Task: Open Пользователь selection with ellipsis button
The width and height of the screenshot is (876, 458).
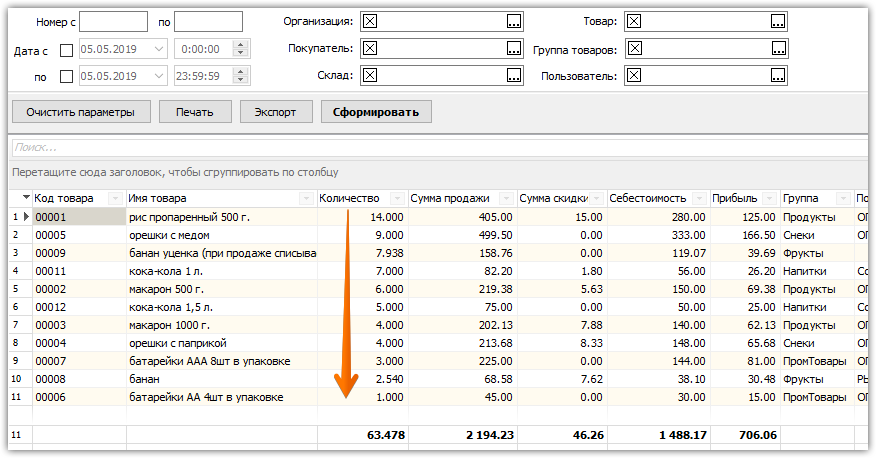Action: [x=778, y=75]
